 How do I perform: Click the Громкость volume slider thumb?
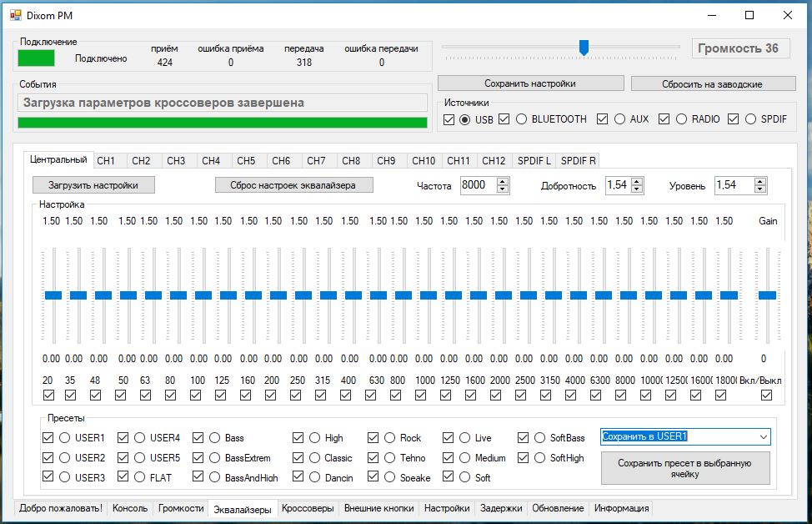[584, 48]
